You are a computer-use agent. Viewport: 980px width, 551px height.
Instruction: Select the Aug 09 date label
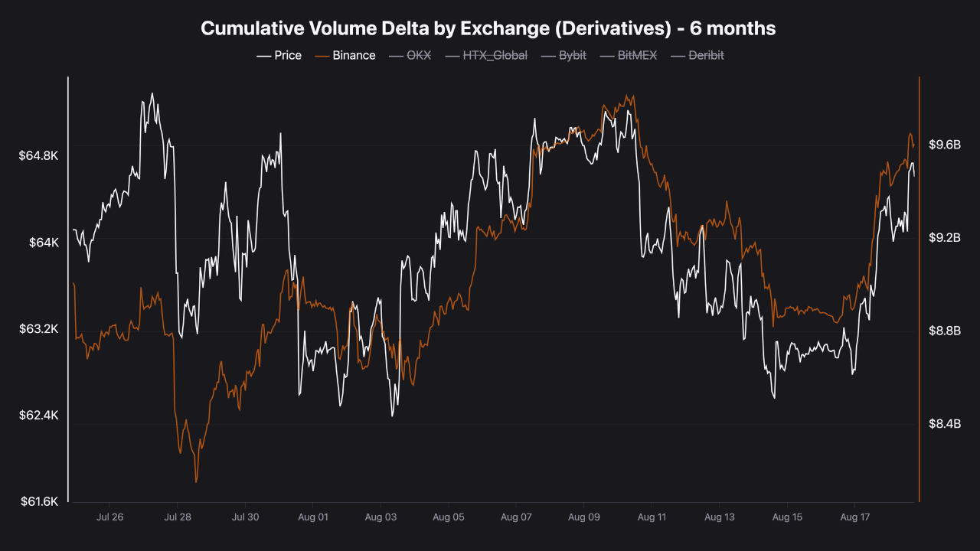583,517
